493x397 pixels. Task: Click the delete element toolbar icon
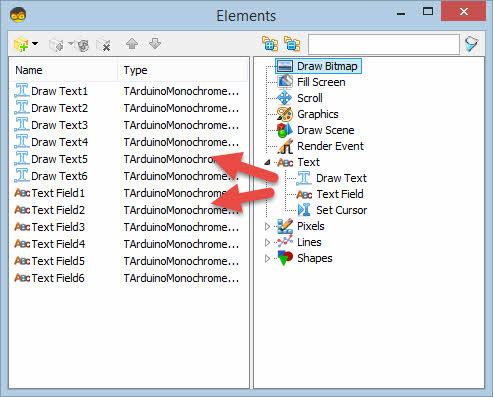point(104,45)
